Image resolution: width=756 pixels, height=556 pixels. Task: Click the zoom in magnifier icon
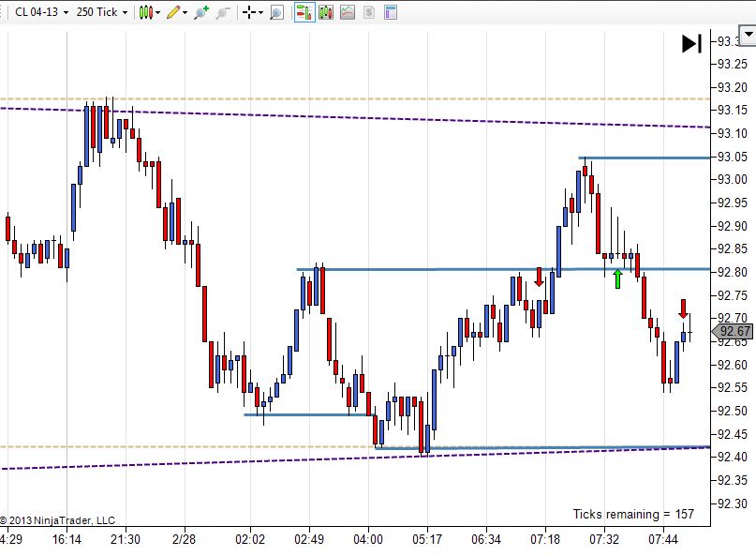pyautogui.click(x=201, y=12)
